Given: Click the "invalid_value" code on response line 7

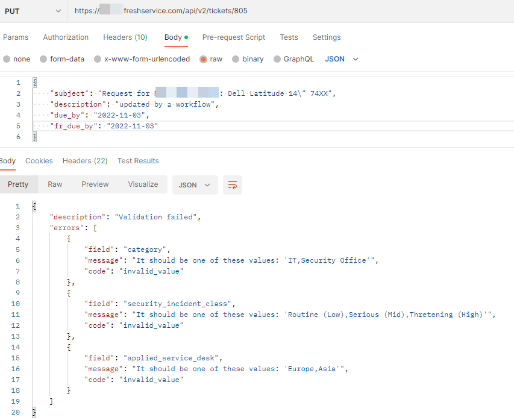Looking at the screenshot, I should click(x=151, y=272).
